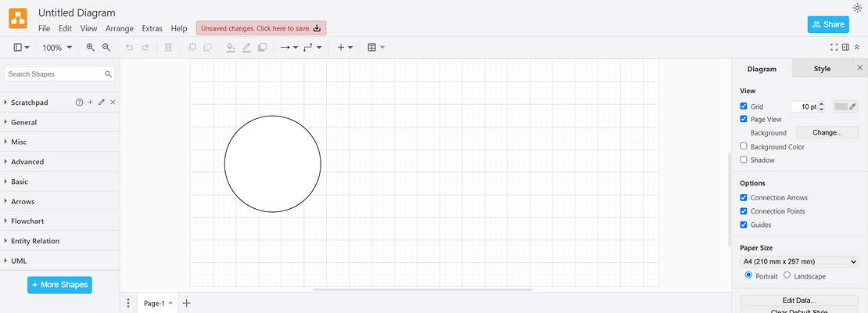
Task: Open the Table insert icon
Action: coord(375,48)
